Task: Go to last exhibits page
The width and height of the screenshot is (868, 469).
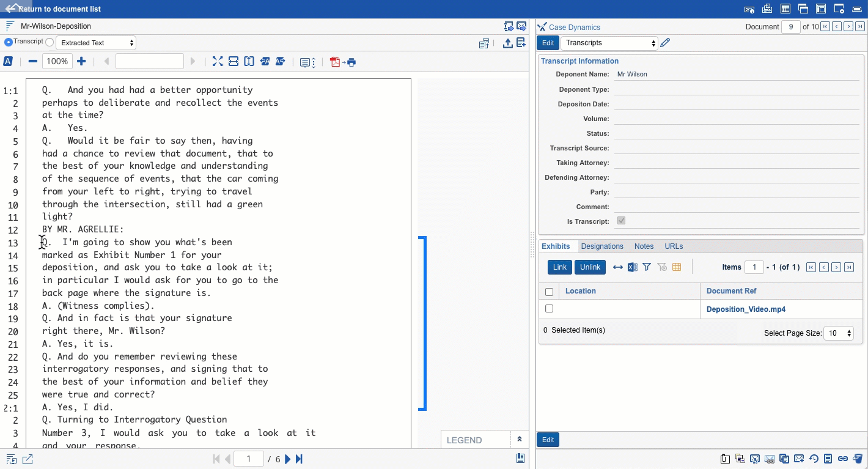Action: tap(848, 267)
